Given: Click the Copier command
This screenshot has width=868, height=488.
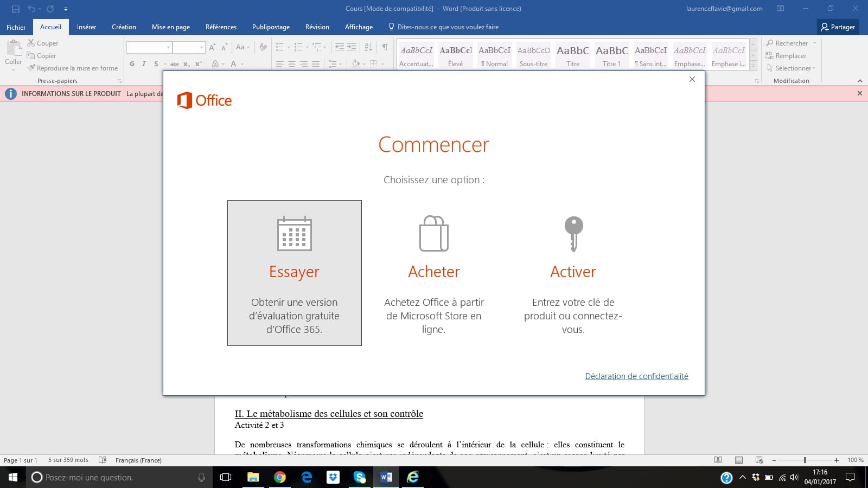Looking at the screenshot, I should [x=42, y=56].
